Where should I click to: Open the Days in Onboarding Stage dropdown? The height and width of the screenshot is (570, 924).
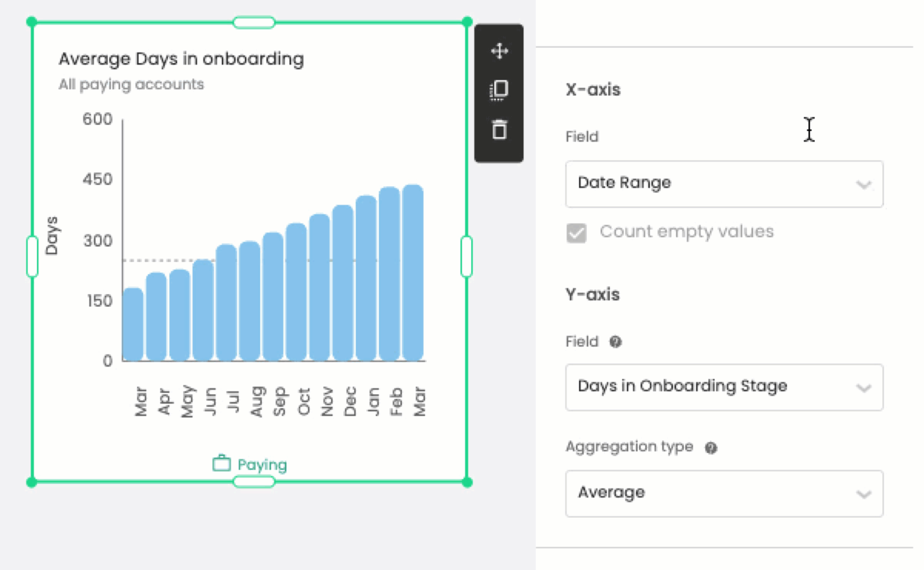pos(724,387)
